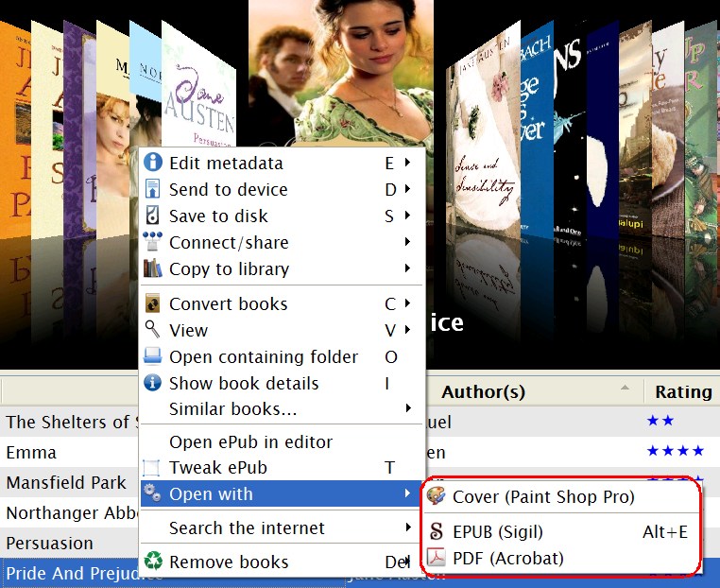Choose Similar books... menu entry

[x=281, y=408]
